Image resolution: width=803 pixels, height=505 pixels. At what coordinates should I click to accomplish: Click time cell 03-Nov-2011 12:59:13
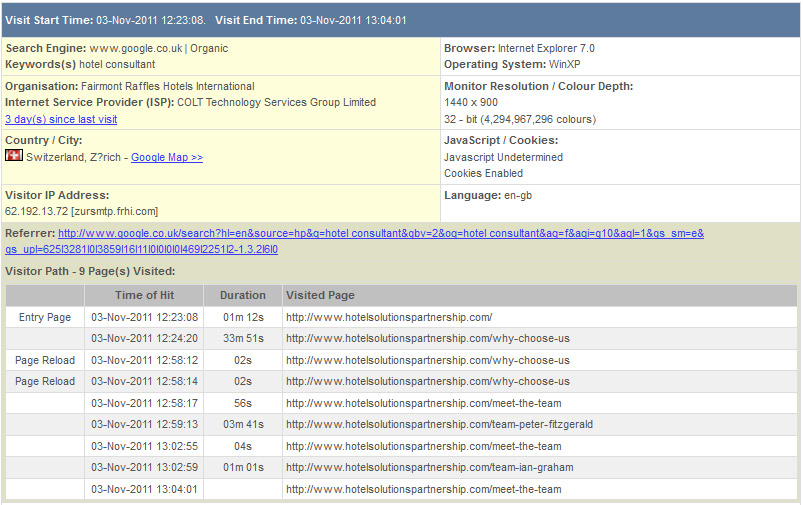pos(144,425)
